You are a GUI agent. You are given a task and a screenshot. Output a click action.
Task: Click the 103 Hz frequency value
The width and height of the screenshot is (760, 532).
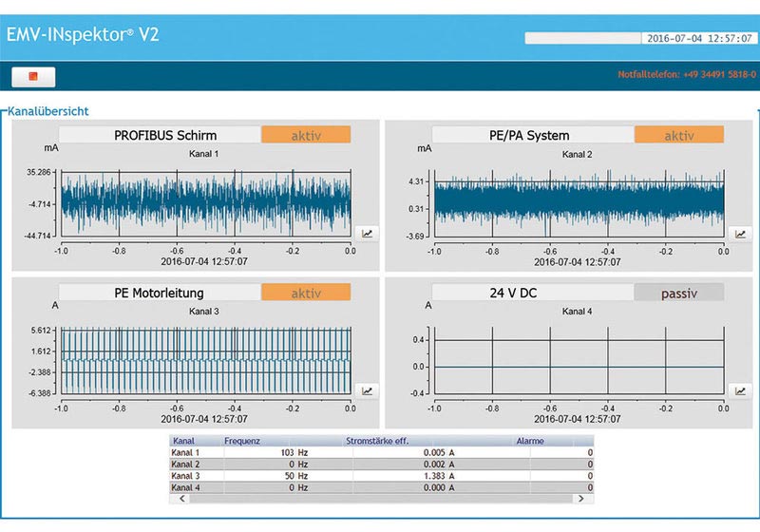pos(294,452)
